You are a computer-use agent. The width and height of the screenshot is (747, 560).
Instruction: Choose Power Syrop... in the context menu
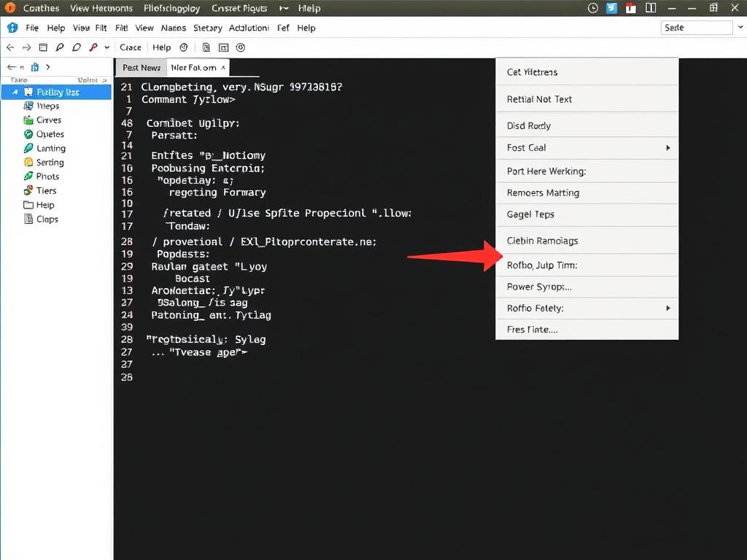[x=539, y=287]
